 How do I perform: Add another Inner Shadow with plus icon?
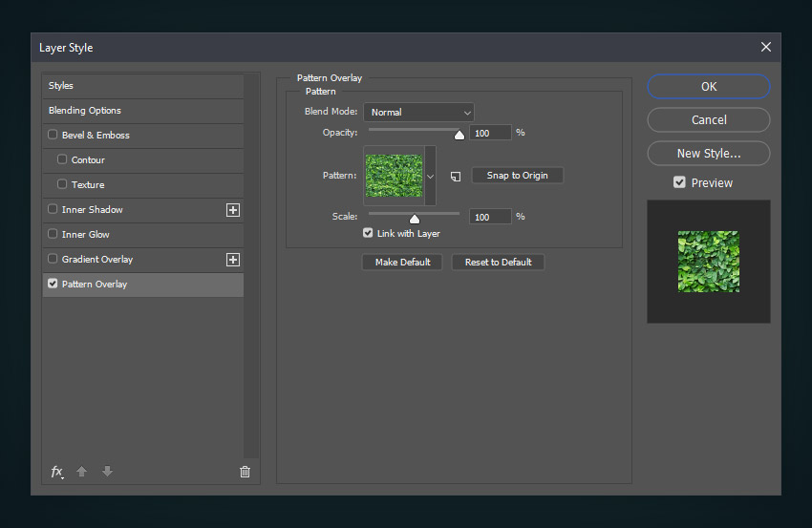click(x=232, y=210)
